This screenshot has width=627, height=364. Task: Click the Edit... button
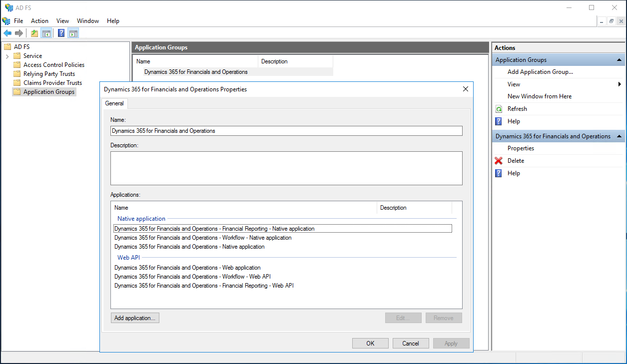(403, 318)
